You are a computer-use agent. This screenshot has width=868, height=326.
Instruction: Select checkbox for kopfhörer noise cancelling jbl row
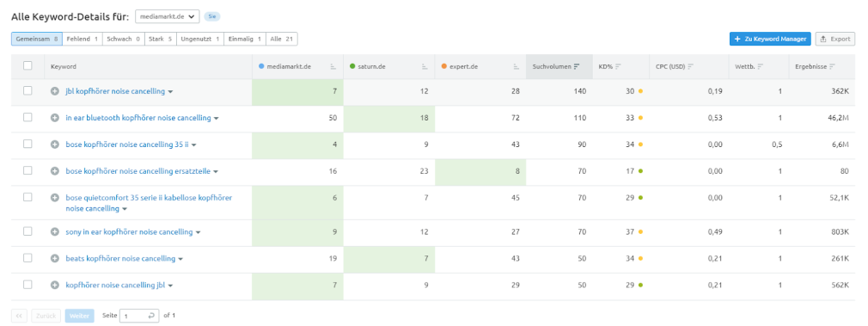pyautogui.click(x=28, y=285)
